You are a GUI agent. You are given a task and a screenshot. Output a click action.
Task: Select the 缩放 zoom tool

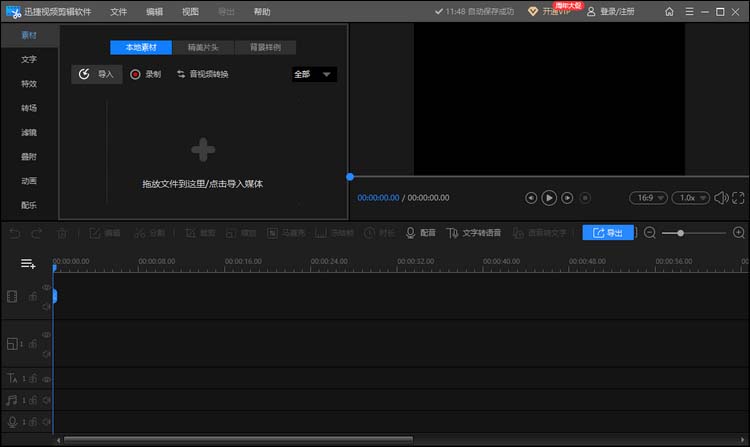click(x=241, y=233)
